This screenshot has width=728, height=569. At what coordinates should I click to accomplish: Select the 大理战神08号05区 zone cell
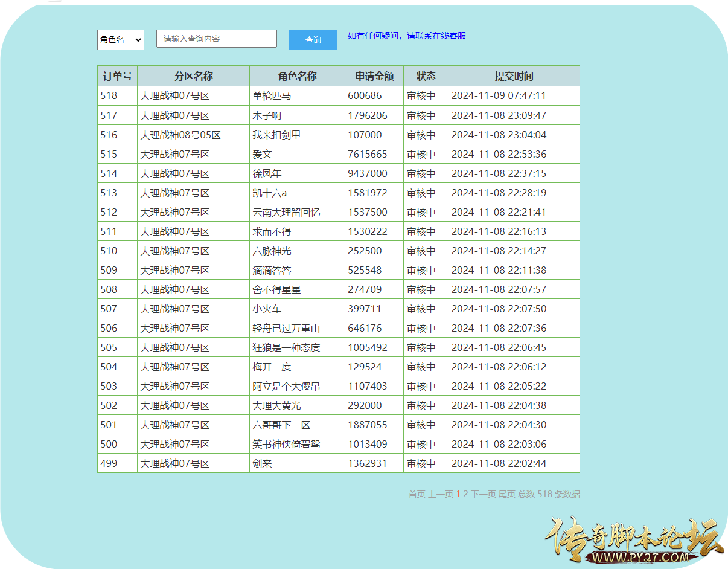click(180, 135)
